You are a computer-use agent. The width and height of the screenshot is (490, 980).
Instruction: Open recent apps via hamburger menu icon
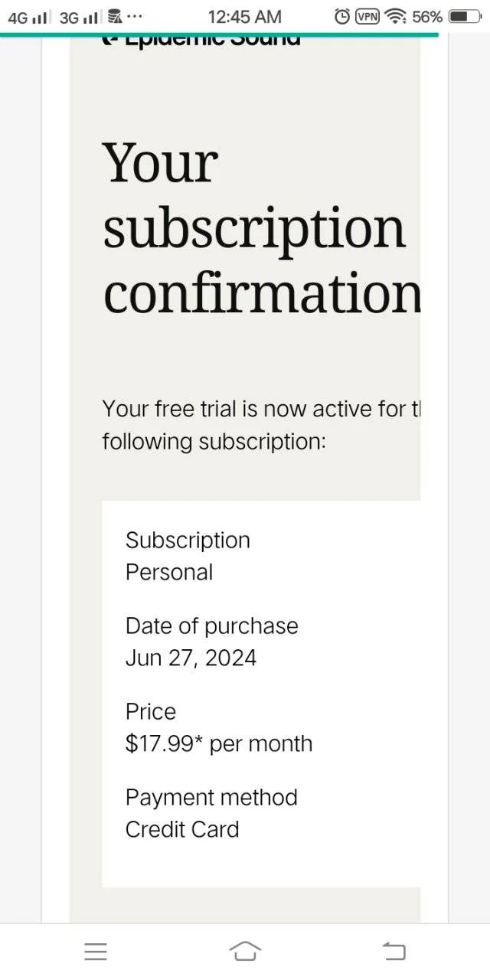(96, 952)
